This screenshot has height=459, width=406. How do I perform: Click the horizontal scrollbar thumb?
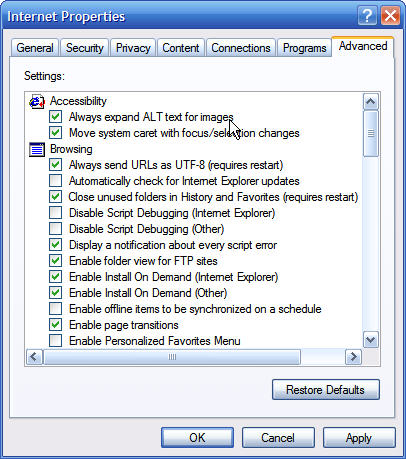coord(172,357)
